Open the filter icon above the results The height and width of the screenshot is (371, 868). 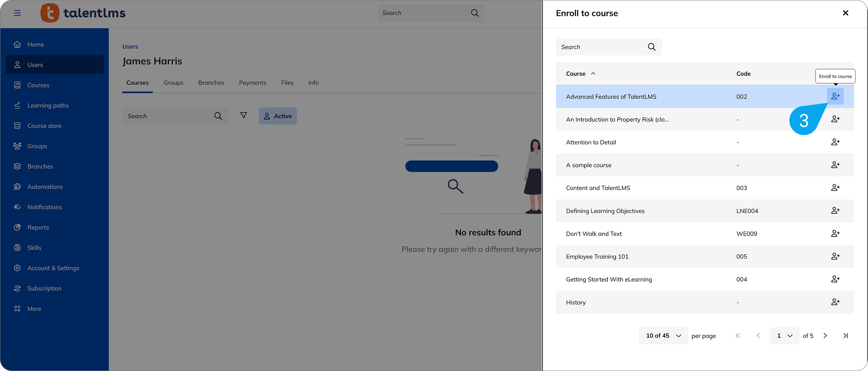(244, 116)
